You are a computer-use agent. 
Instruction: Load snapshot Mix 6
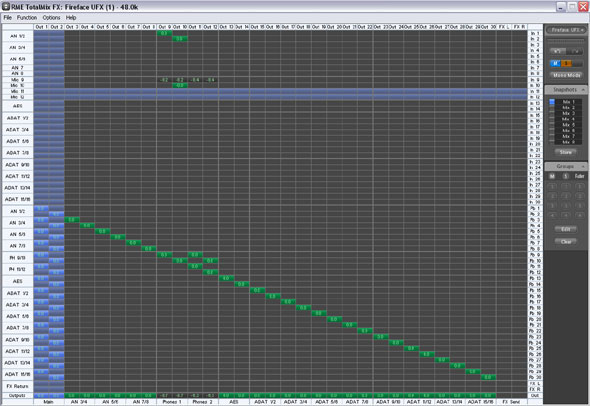tap(568, 131)
